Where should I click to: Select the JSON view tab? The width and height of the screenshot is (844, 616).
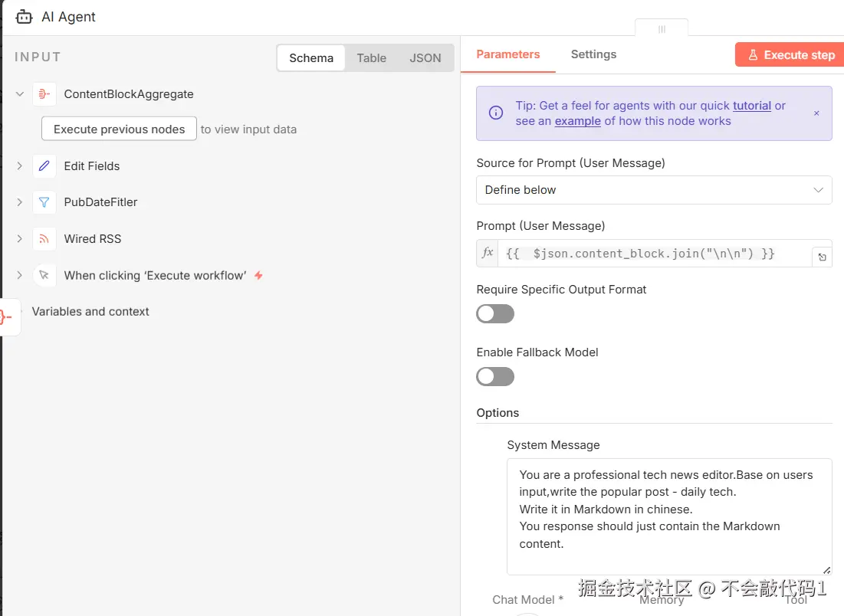coord(425,58)
